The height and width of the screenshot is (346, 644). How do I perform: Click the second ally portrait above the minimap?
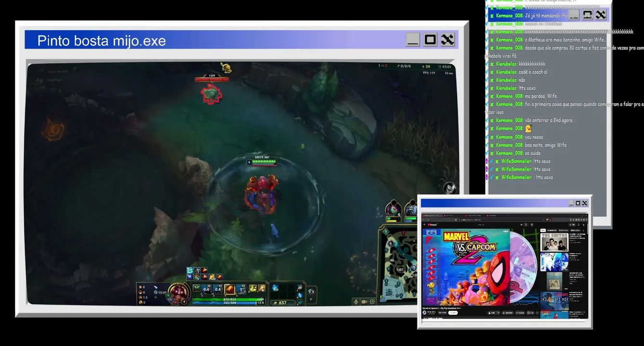410,210
